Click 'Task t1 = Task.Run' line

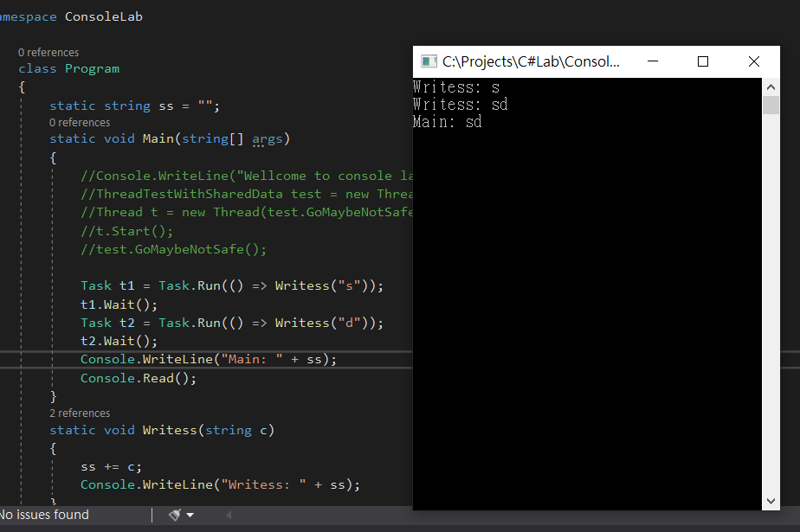232,285
